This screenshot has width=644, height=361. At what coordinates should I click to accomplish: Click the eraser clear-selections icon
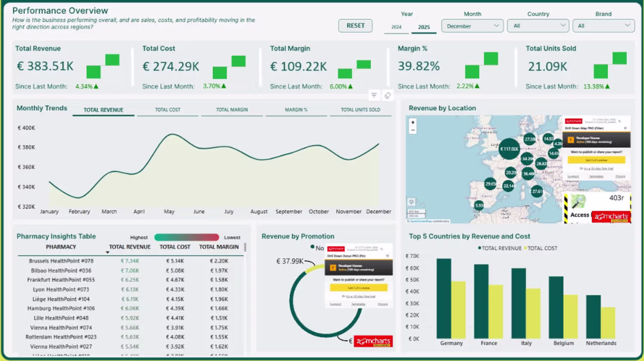tap(388, 95)
